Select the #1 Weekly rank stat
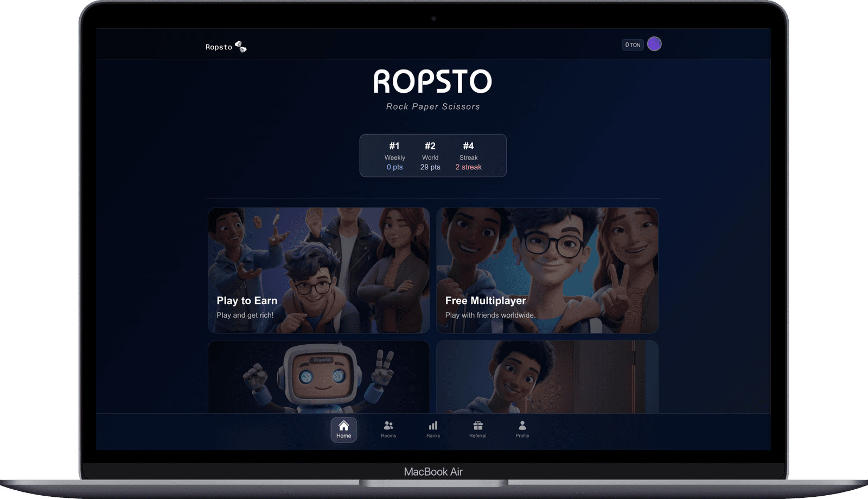The height and width of the screenshot is (499, 868). [x=394, y=156]
